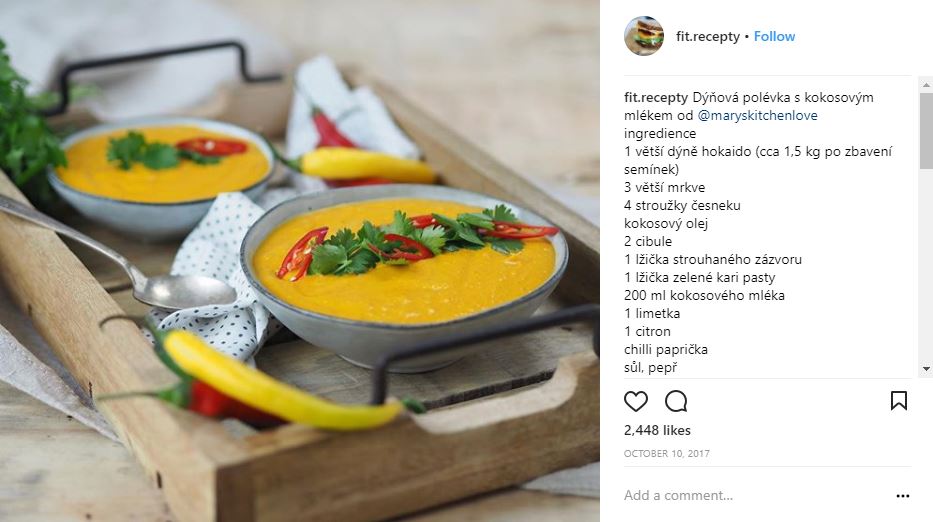Follow the fit.recepty account
Screen dimensions: 933x522
(x=774, y=36)
